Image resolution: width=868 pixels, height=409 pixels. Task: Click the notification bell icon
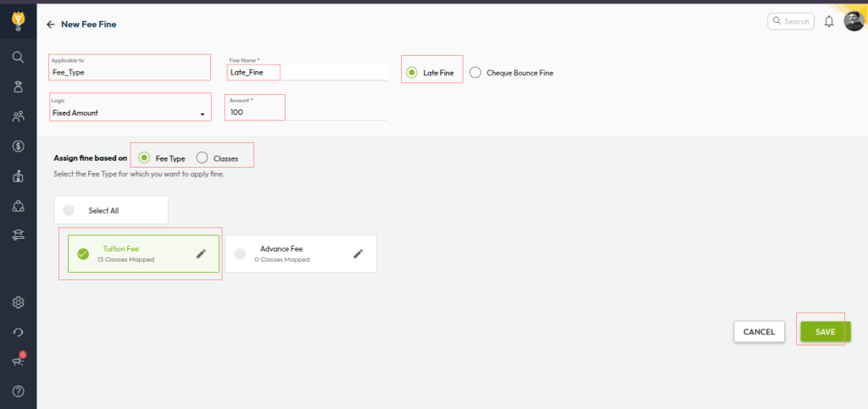829,21
